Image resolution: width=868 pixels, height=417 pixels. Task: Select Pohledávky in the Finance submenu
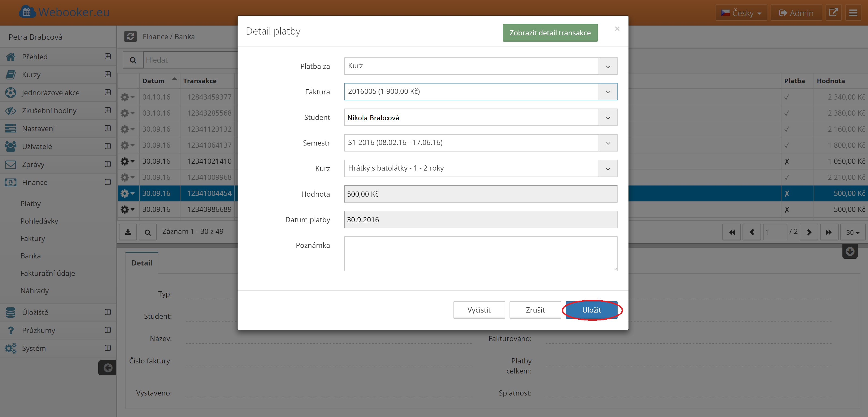click(39, 221)
